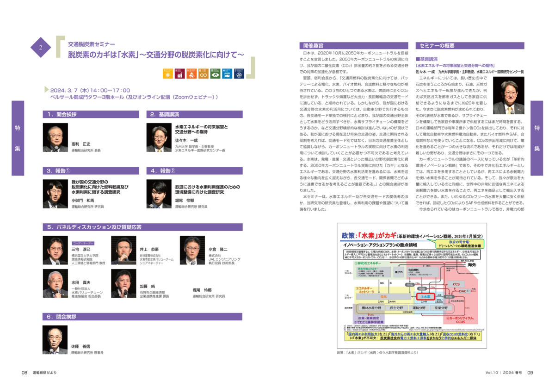Select the 佐藤 善信 closing speaker photo
This screenshot has width=555, height=392.
[55, 340]
